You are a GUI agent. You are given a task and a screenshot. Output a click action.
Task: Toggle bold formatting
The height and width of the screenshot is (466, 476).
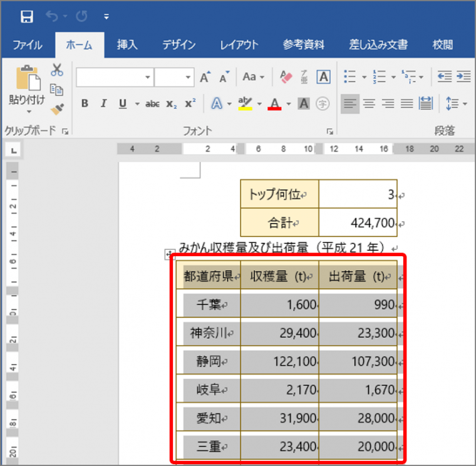point(85,104)
